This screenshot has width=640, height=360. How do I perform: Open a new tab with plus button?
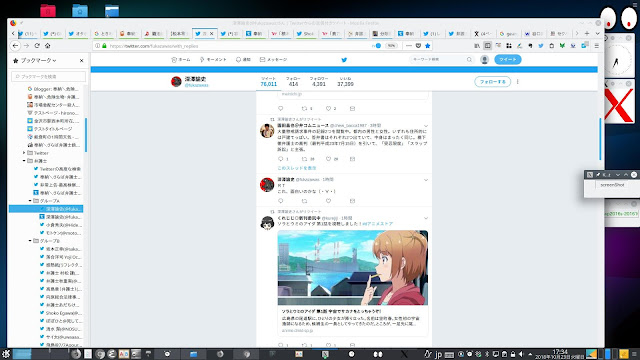(587, 33)
